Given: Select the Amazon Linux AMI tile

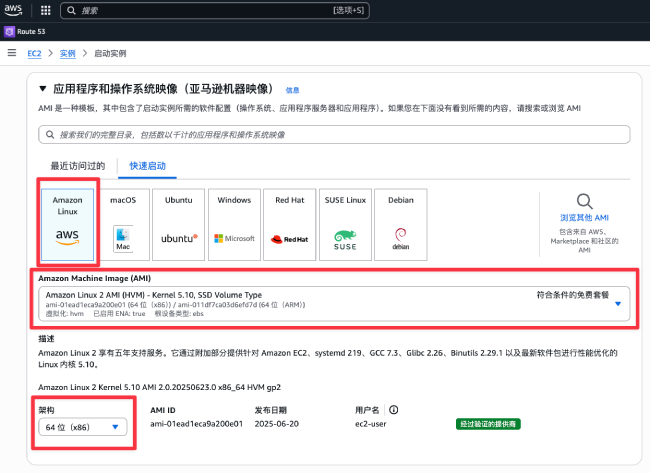Looking at the screenshot, I should (68, 225).
